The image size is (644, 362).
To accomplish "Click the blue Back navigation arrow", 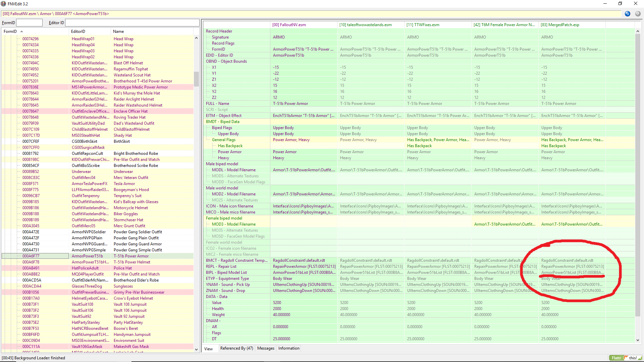I will click(628, 14).
